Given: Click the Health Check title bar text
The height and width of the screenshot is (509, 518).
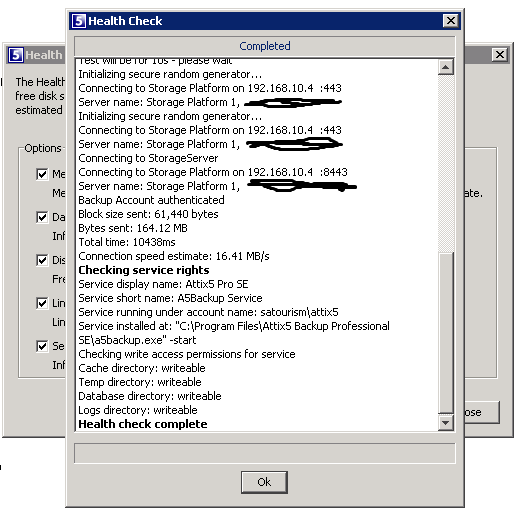Looking at the screenshot, I should tap(125, 21).
